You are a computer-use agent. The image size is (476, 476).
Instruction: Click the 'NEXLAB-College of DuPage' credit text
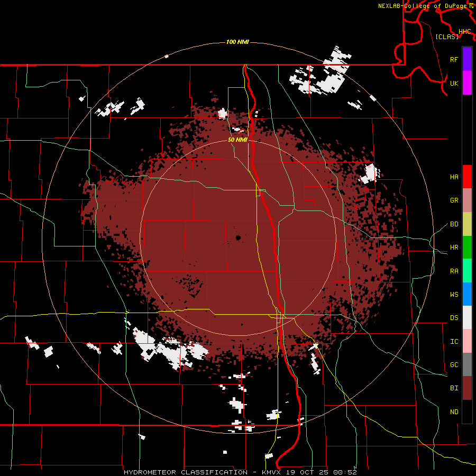(x=423, y=6)
